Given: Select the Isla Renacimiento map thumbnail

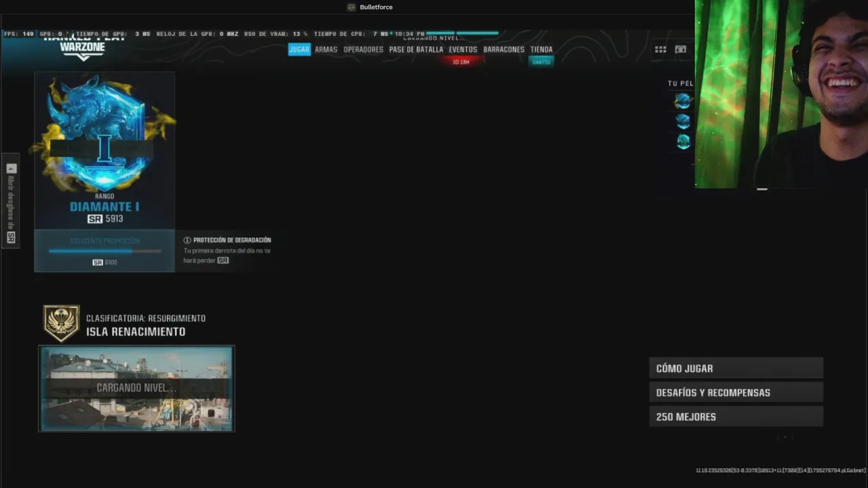Looking at the screenshot, I should [x=136, y=388].
